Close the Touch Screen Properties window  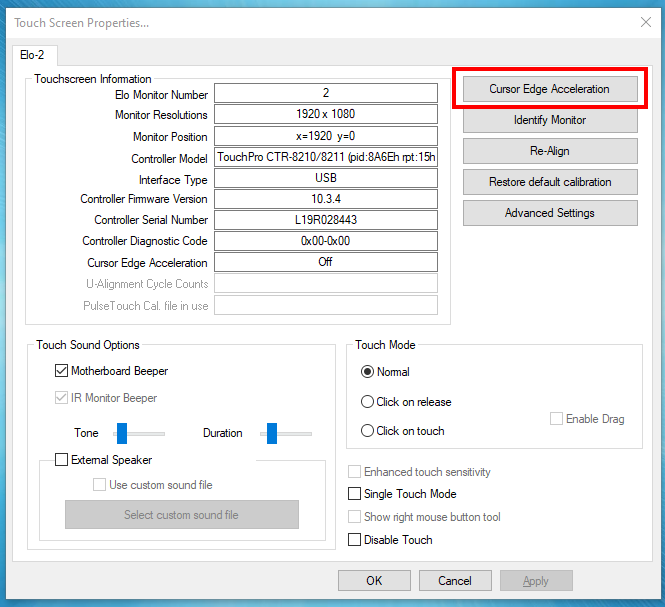tap(646, 22)
